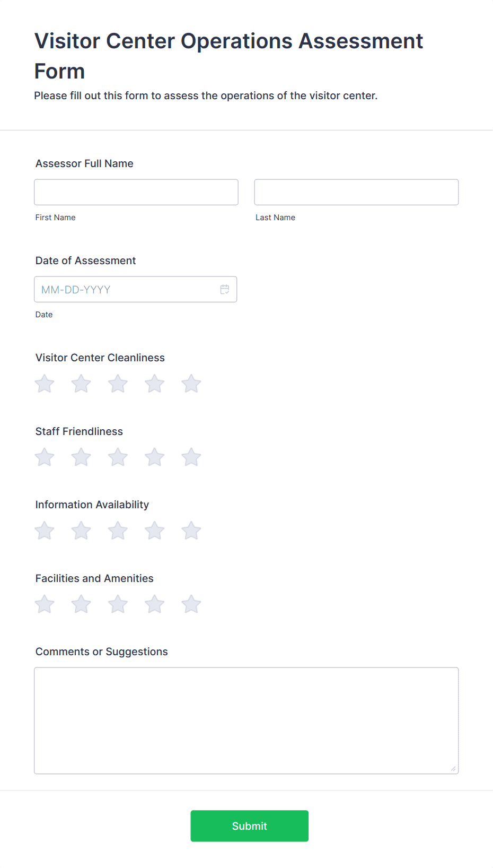Rate Visitor Center Cleanliness one star
This screenshot has width=493, height=868.
click(x=45, y=384)
